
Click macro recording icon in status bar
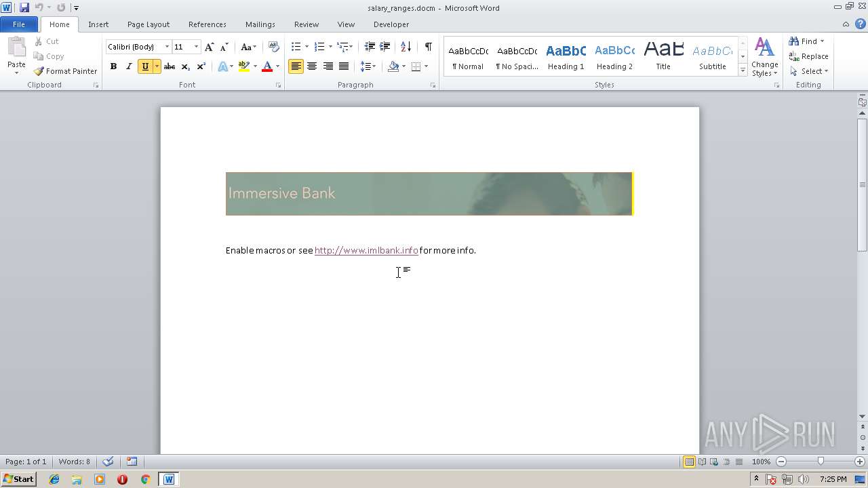tap(132, 462)
